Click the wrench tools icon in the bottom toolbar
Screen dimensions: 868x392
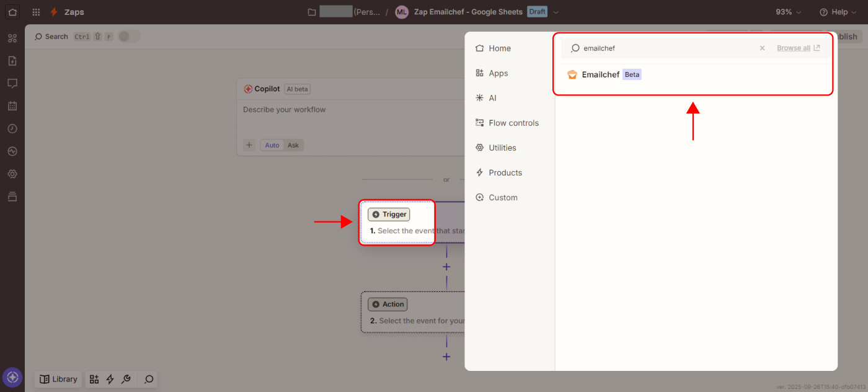point(126,379)
